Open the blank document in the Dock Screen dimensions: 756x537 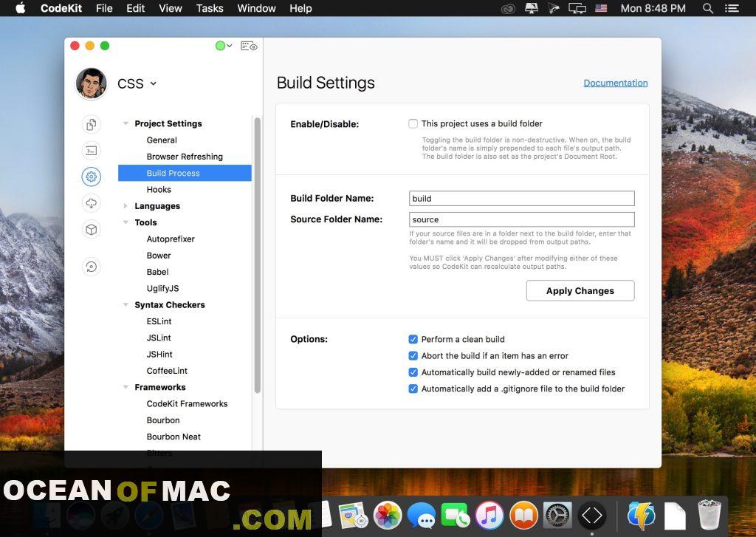[x=675, y=516]
